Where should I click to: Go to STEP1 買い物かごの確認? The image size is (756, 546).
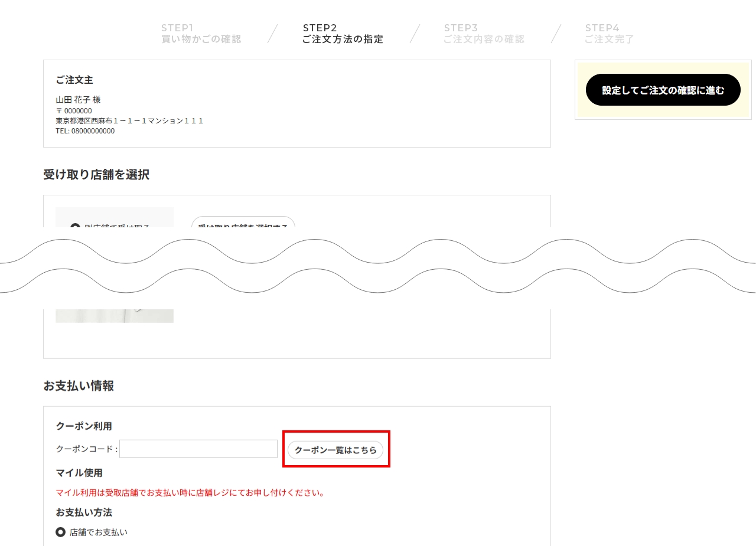[x=201, y=34]
